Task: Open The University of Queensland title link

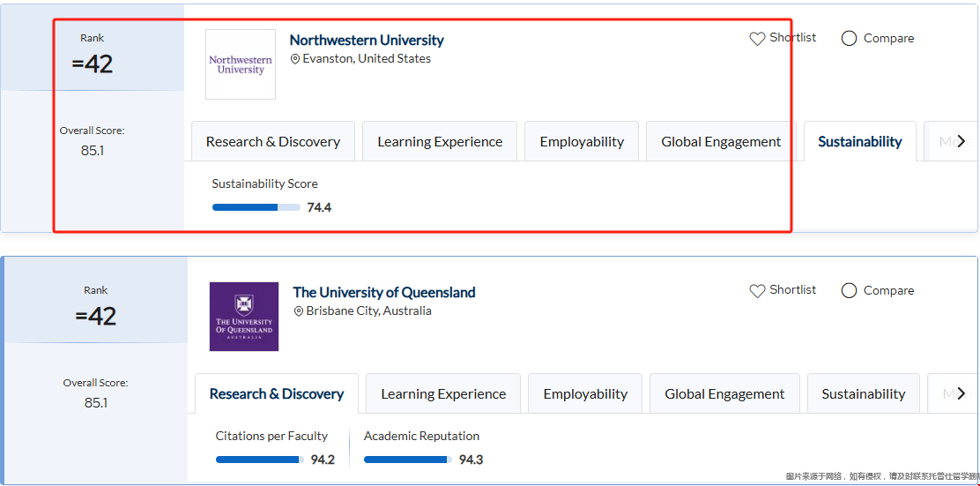Action: 384,293
